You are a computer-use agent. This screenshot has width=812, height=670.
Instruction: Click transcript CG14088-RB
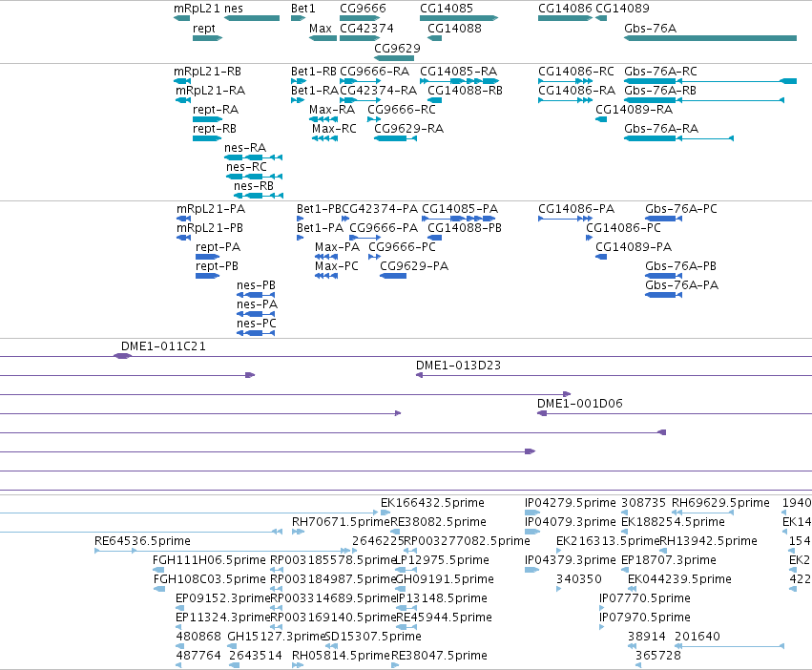(x=465, y=91)
